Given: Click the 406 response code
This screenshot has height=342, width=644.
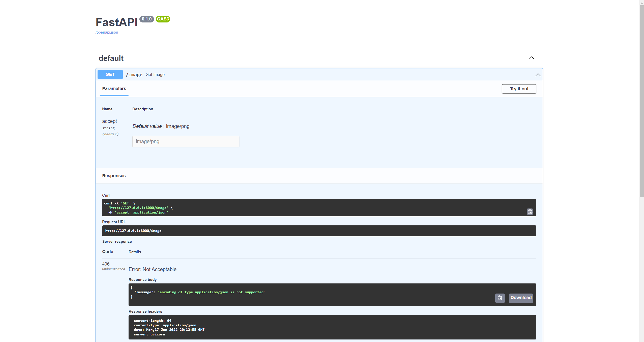Looking at the screenshot, I should pyautogui.click(x=106, y=264).
